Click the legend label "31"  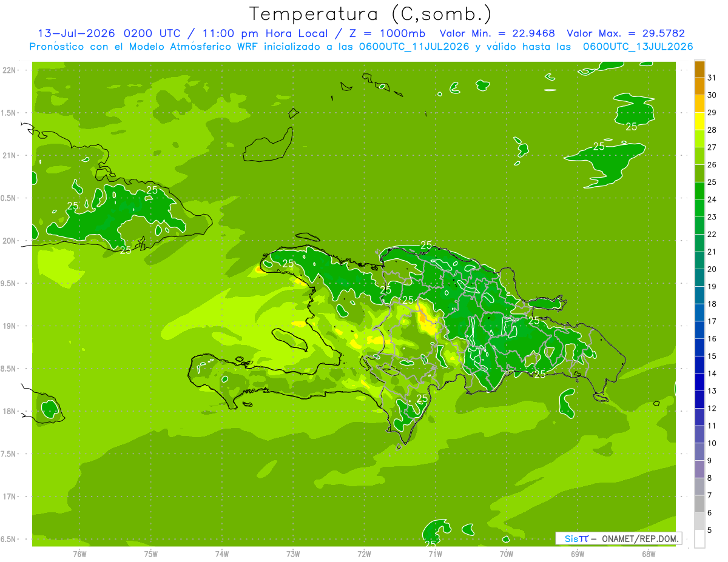click(x=712, y=78)
